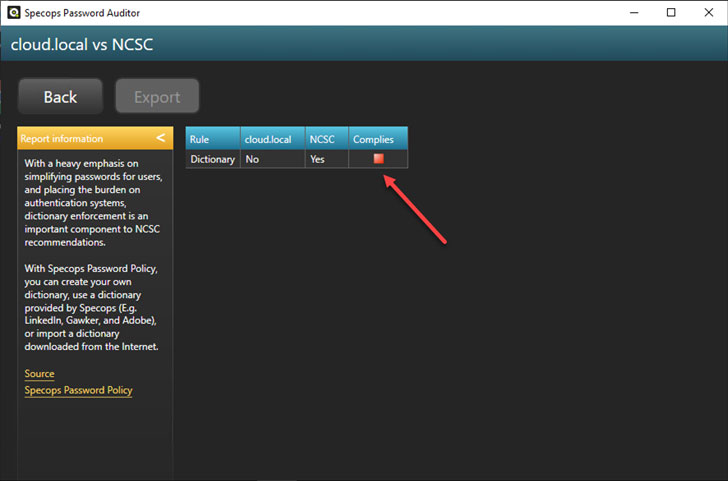Click the 'cloud.local vs NCSC' page heading
This screenshot has width=728, height=481.
pyautogui.click(x=81, y=44)
